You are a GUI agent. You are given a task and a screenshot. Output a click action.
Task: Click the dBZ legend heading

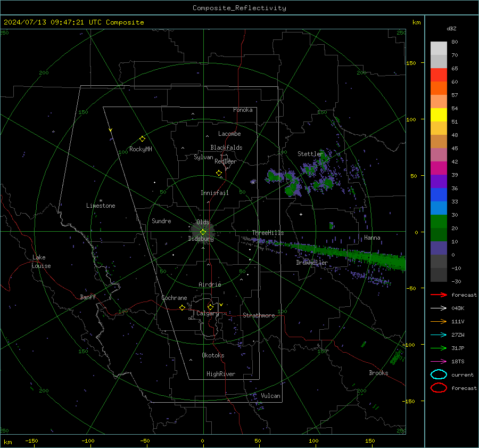click(x=451, y=28)
